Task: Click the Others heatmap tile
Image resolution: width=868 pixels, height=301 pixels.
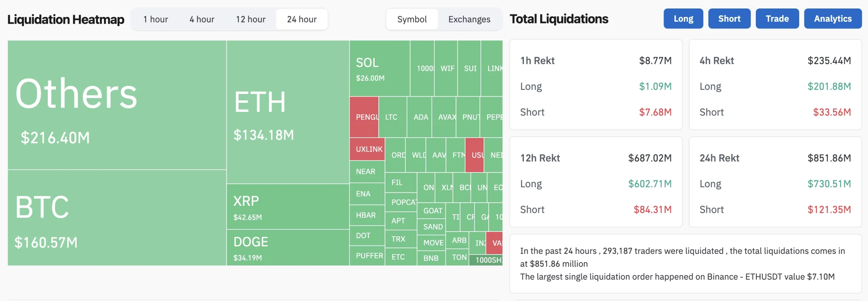Action: coord(117,105)
